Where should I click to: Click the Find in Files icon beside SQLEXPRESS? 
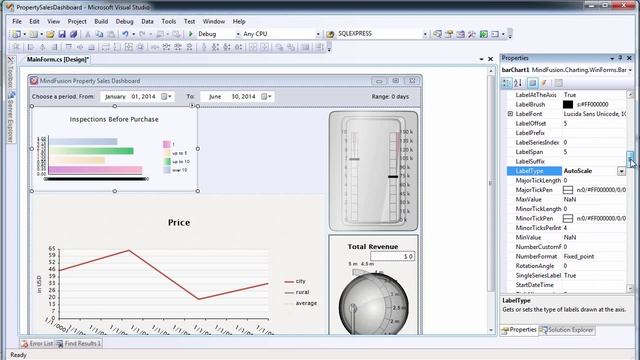330,34
